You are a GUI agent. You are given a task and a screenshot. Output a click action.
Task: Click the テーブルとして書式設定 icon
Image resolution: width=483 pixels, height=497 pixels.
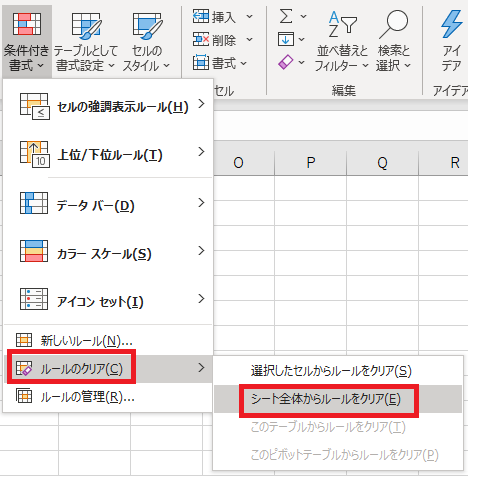click(x=86, y=25)
